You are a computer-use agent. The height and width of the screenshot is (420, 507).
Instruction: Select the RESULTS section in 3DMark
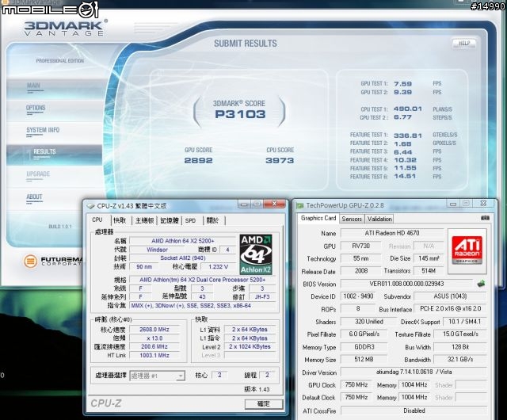click(x=44, y=152)
